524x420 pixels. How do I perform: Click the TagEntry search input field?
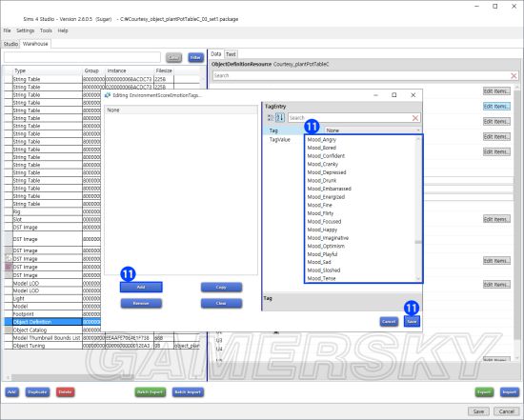pyautogui.click(x=350, y=118)
